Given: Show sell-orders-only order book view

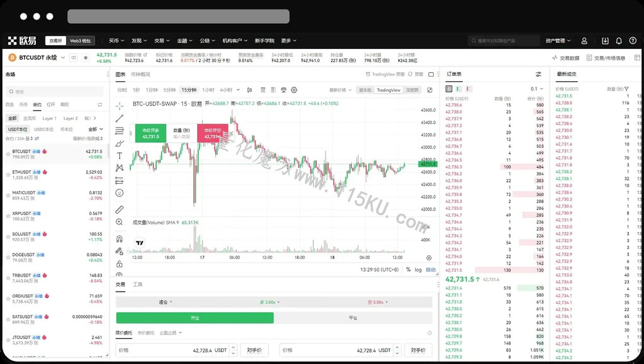Looking at the screenshot, I should [469, 89].
